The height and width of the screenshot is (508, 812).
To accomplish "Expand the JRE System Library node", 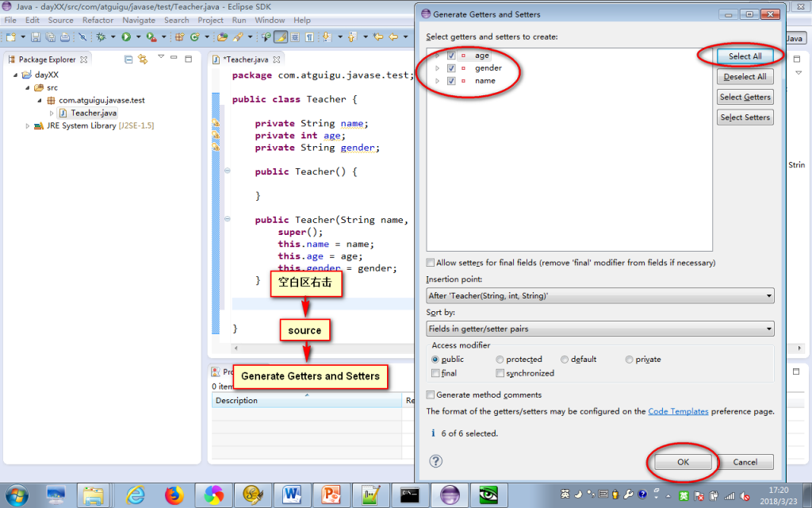I will [28, 125].
